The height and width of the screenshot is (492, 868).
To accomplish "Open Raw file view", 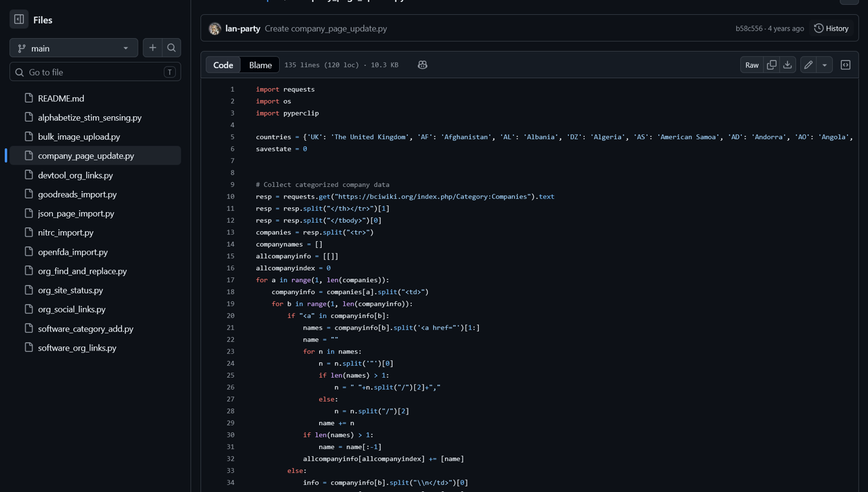I will point(752,65).
